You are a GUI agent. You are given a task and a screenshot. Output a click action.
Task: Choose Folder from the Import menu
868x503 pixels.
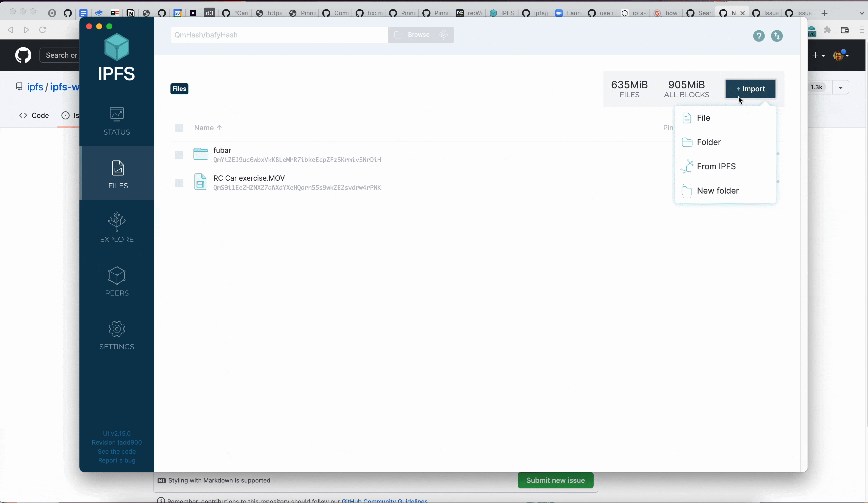[x=725, y=142]
